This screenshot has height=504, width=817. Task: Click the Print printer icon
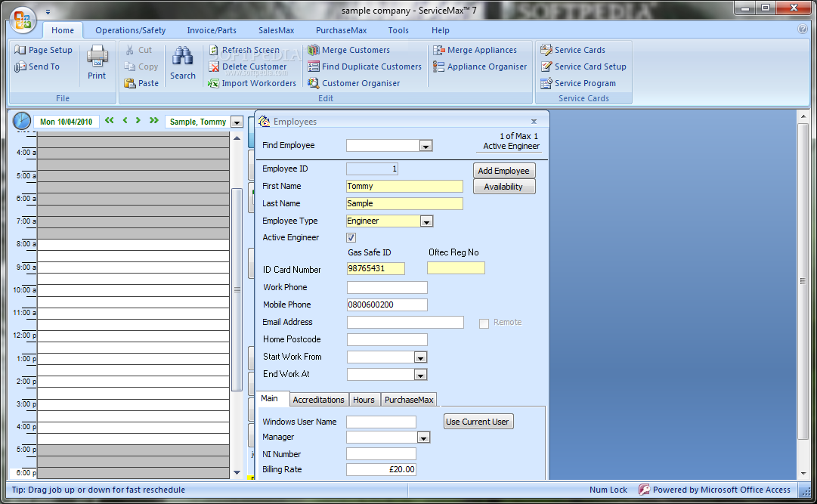tap(97, 56)
